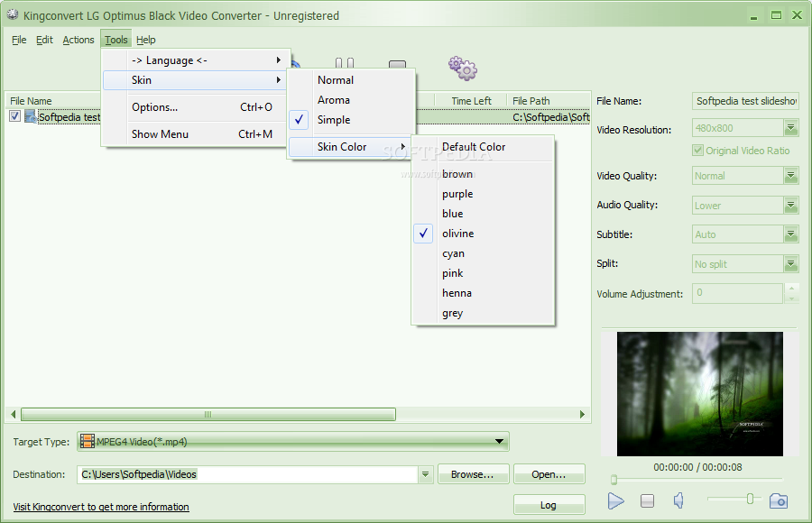Open Split dropdown
The image size is (812, 523).
coord(790,263)
